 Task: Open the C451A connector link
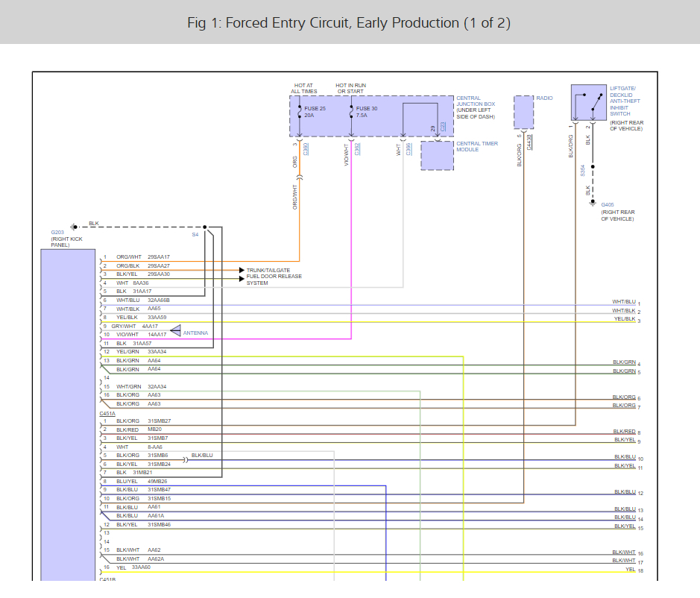(x=108, y=413)
